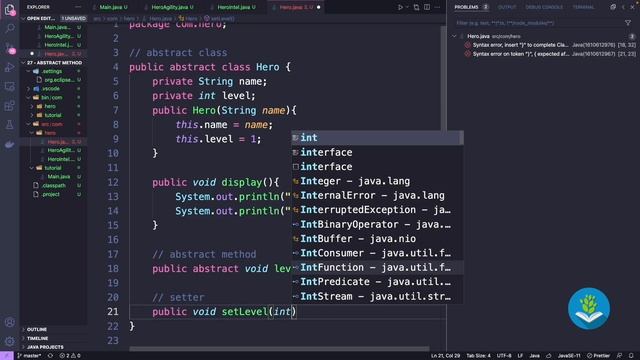Switch to the Debug Console tab
This screenshot has width=640, height=360.
point(544,7)
